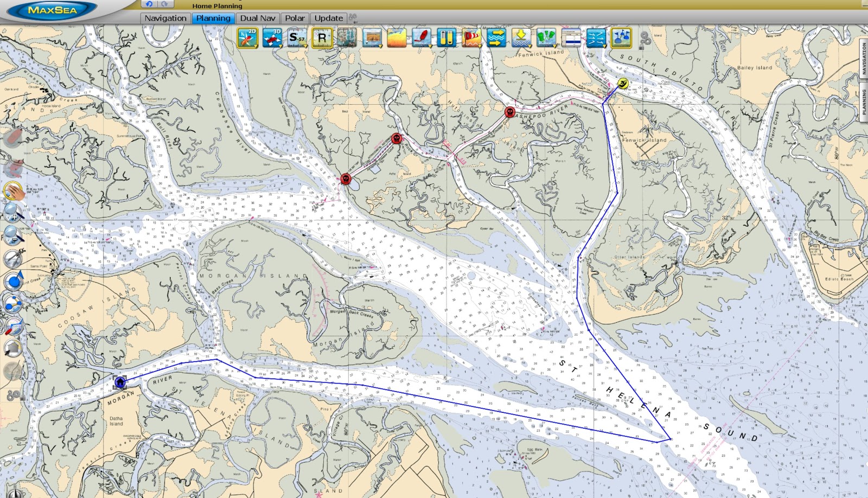Select the boat-on-chart toolbar tool
Viewport: 868px width, 498px height.
[14, 326]
